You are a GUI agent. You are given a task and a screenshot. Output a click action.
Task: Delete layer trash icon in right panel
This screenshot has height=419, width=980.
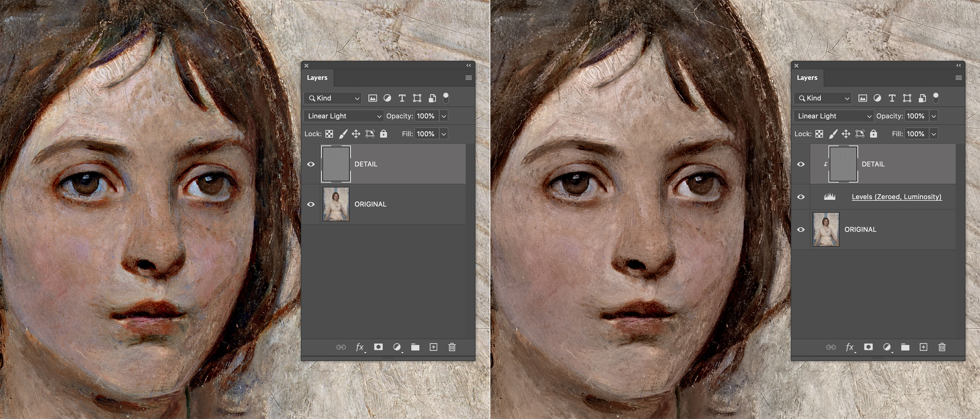[942, 347]
